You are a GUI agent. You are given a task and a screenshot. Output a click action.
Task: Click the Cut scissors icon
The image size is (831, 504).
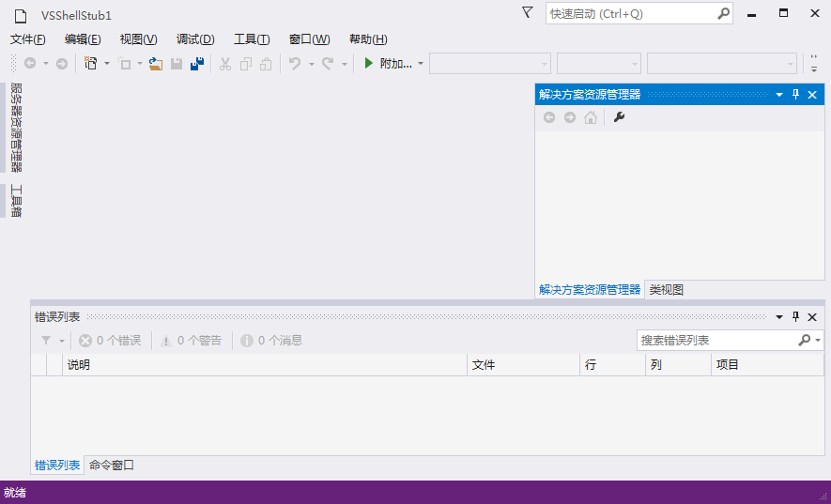(x=225, y=64)
